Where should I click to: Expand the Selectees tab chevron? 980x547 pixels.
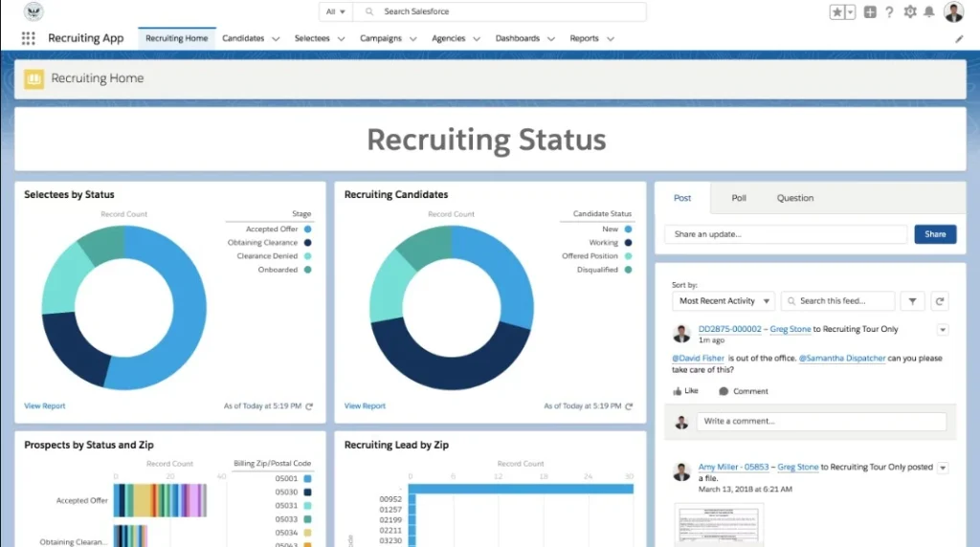pyautogui.click(x=342, y=38)
